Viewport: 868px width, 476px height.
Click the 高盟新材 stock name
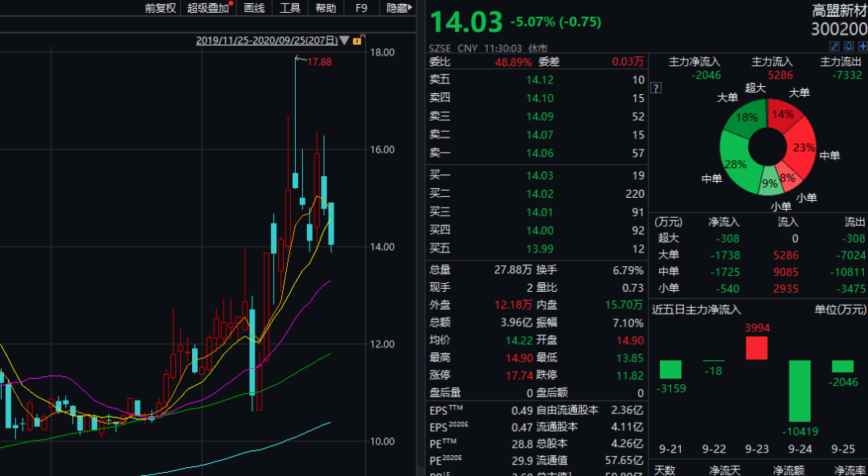pyautogui.click(x=839, y=10)
